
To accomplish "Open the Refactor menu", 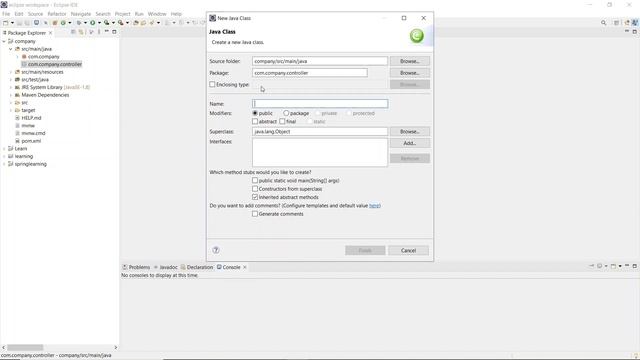I will point(57,14).
